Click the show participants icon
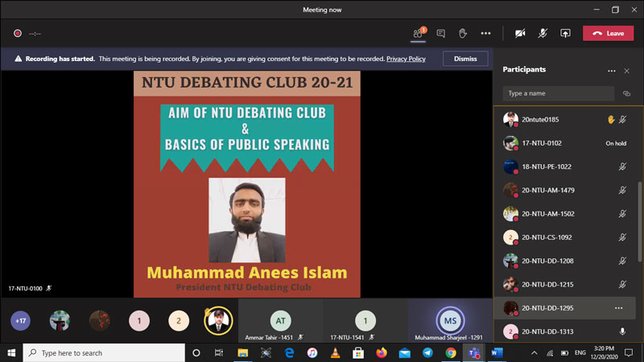 [418, 33]
